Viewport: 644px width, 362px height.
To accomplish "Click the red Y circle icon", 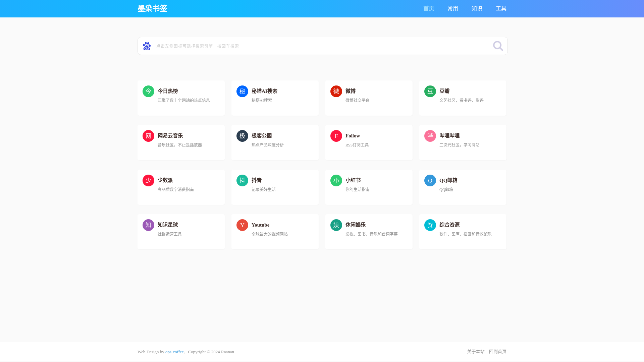I will pos(242,225).
